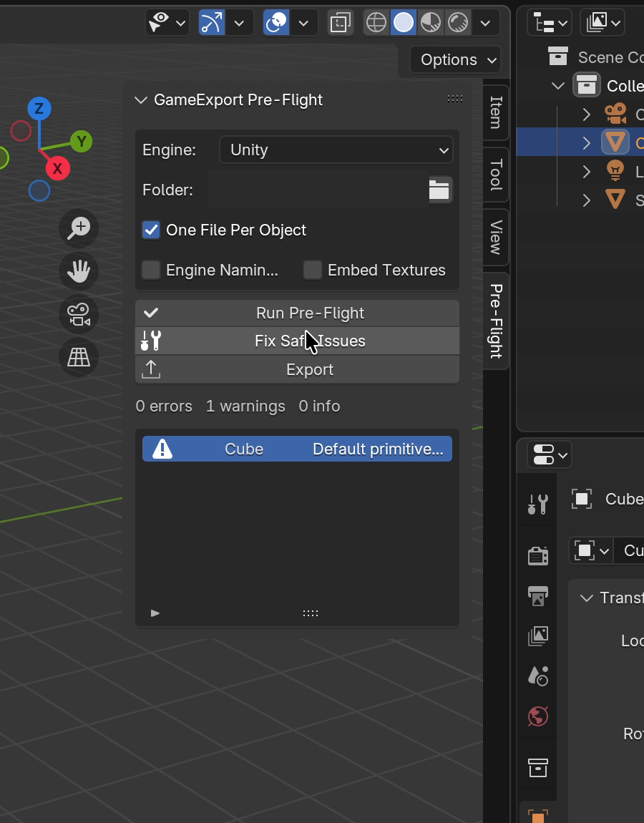Open the View Layer properties tab
This screenshot has height=823, width=644.
538,635
